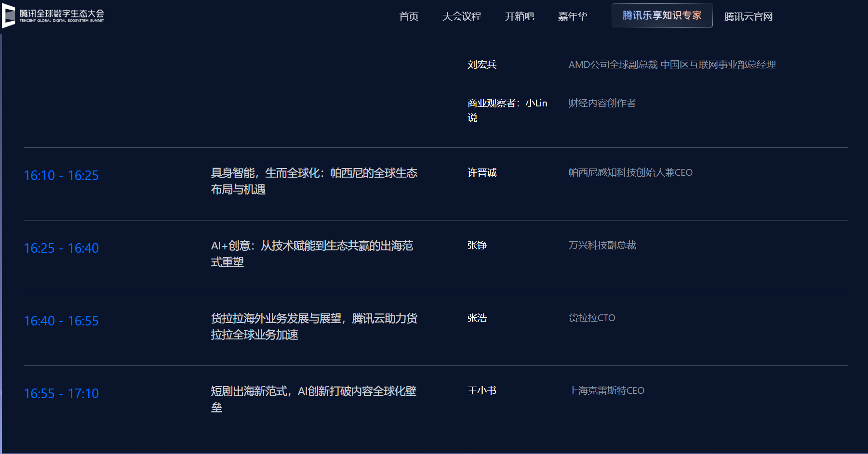Open the 首页 menu item
The height and width of the screenshot is (454, 868).
pyautogui.click(x=409, y=16)
